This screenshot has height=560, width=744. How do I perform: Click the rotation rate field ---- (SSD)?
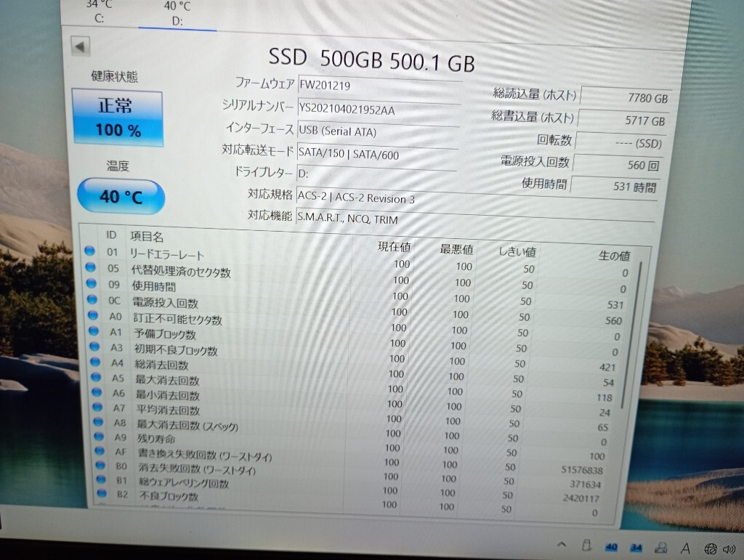pos(620,142)
